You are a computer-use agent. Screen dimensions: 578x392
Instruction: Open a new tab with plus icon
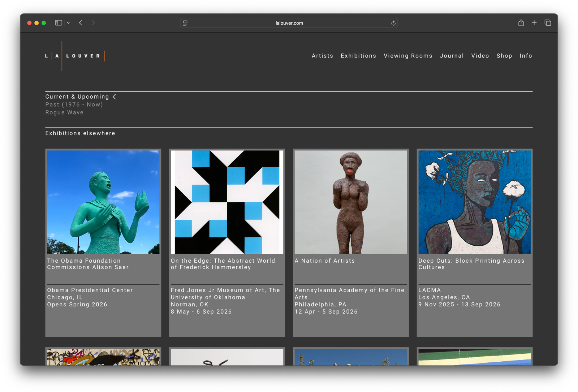click(x=534, y=23)
